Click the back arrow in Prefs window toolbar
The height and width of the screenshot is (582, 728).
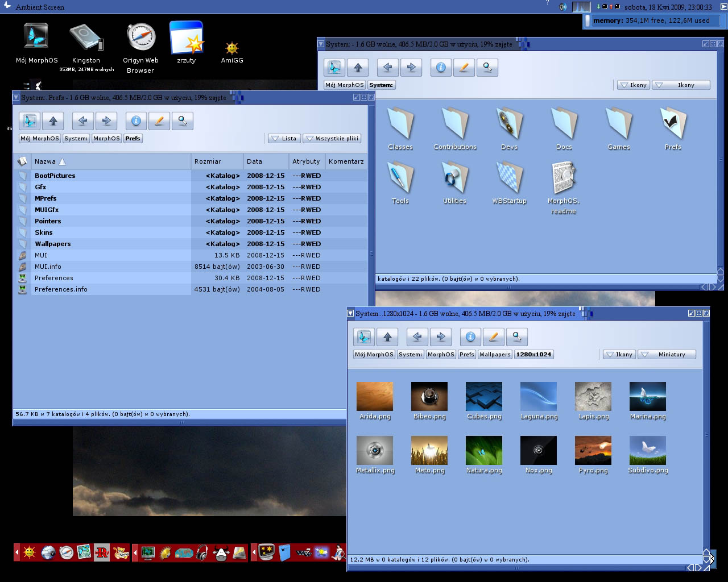(83, 120)
